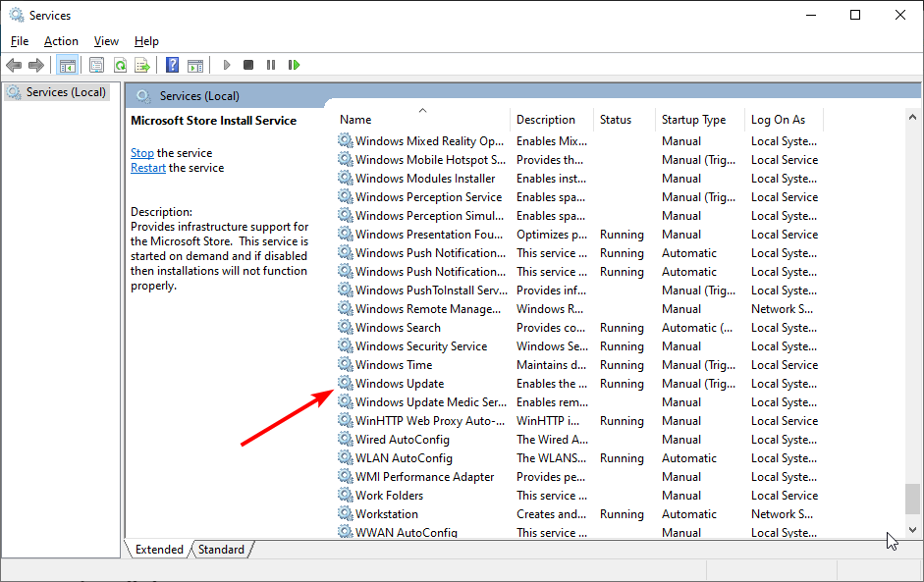Click the Restart the service link
924x582 pixels.
(x=148, y=168)
